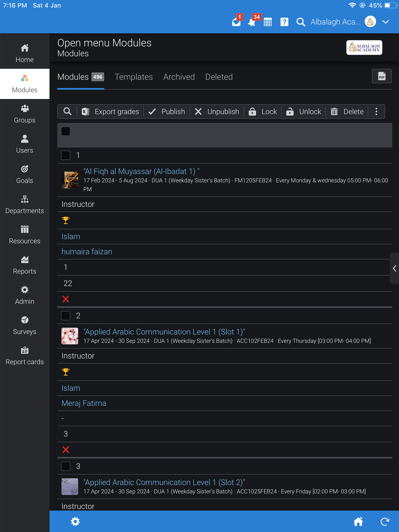Open settings gear in bottom bar
This screenshot has width=399, height=532.
(75, 521)
